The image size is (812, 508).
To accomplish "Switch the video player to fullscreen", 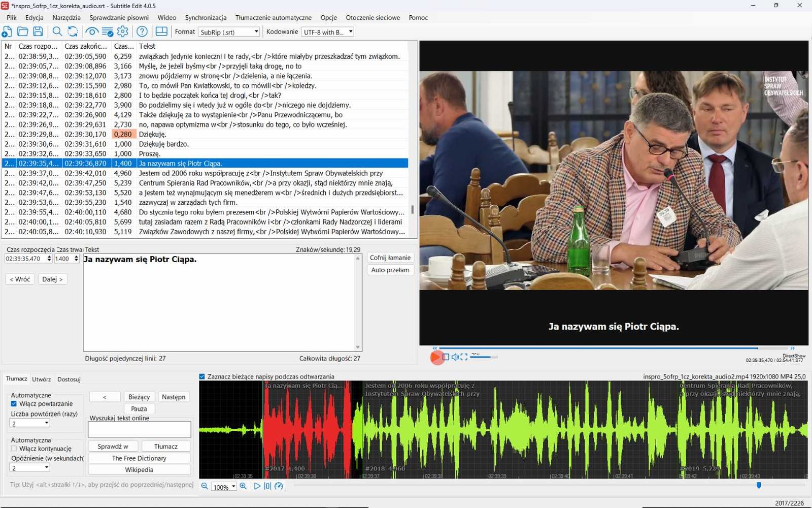I will coord(464,357).
